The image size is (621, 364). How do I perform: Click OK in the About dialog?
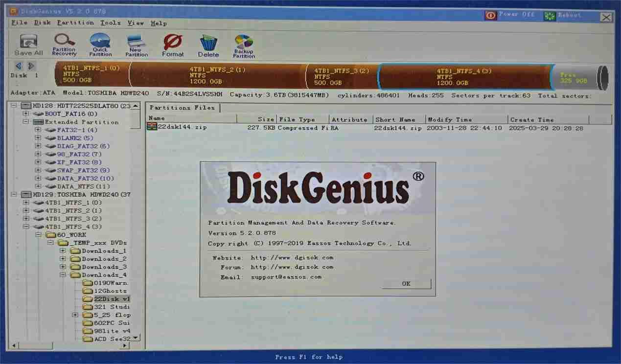[x=406, y=284]
